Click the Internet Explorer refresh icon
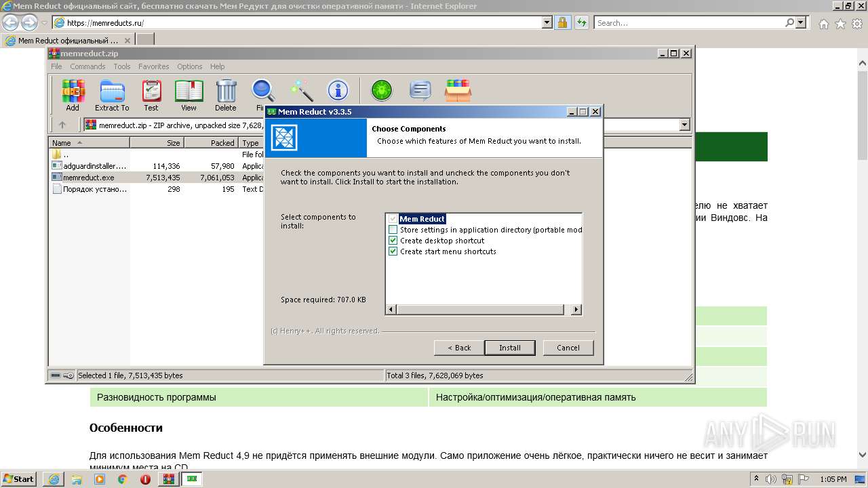Viewport: 868px width, 488px height. (581, 22)
